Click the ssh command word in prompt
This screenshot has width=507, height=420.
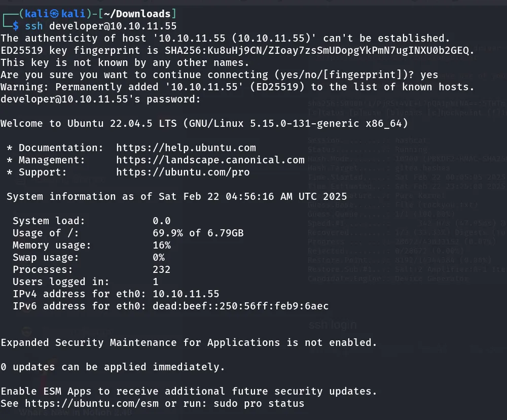pos(34,26)
